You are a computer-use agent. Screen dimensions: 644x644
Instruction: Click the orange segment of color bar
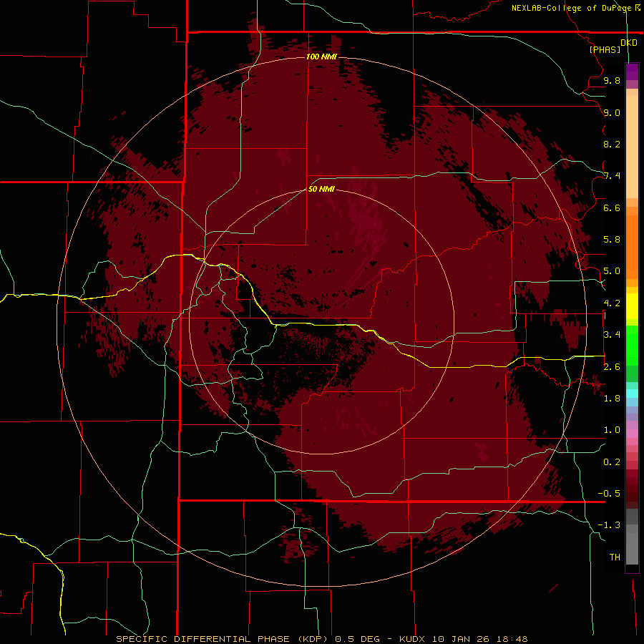(632, 243)
